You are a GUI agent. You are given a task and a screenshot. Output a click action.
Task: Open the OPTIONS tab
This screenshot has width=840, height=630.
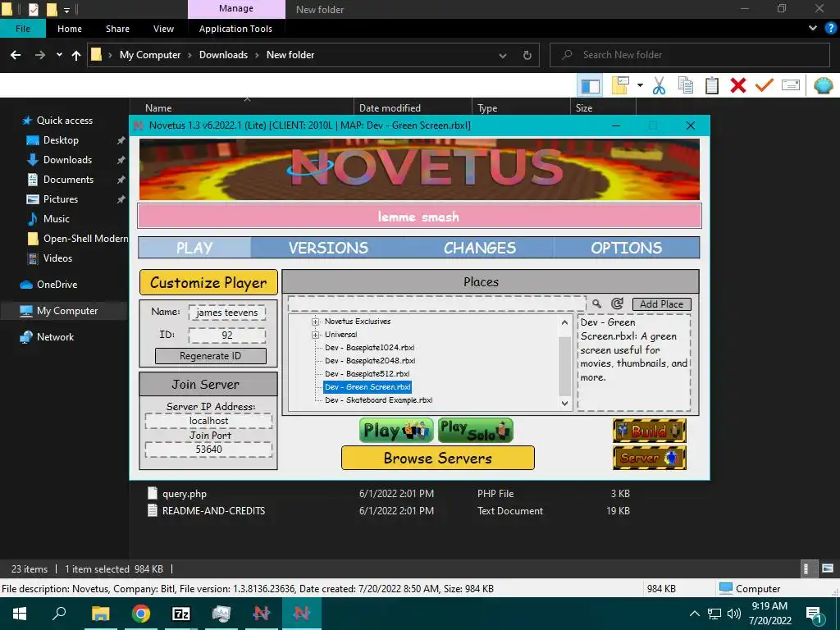click(626, 248)
